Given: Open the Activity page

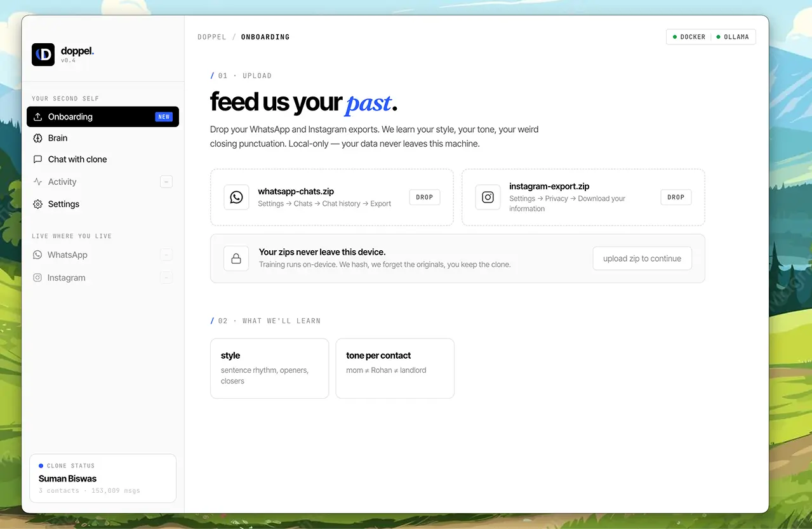Looking at the screenshot, I should 103,182.
